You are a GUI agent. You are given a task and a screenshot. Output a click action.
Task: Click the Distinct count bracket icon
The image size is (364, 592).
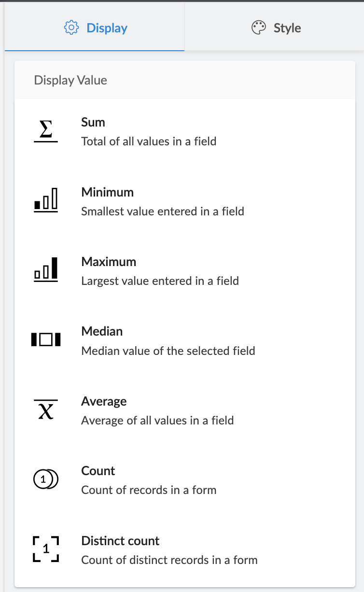(x=46, y=550)
